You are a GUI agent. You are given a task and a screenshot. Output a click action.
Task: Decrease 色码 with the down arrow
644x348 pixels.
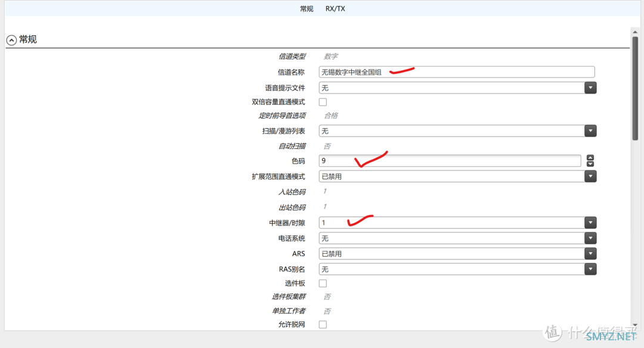click(x=590, y=164)
